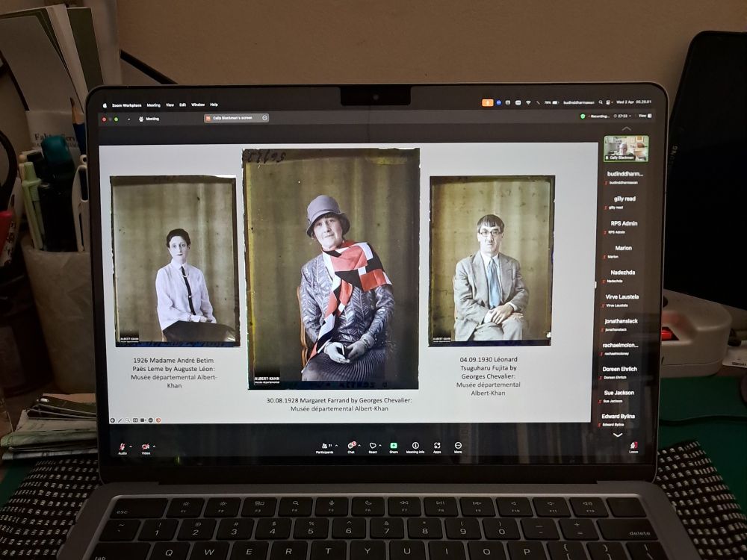This screenshot has height=560, width=747.
Task: Collapse thumbnails with the upward chevron
Action: [x=626, y=128]
